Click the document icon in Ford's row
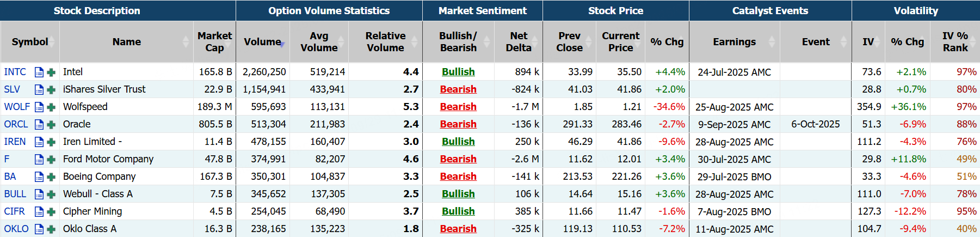980x237 pixels. pos(39,160)
